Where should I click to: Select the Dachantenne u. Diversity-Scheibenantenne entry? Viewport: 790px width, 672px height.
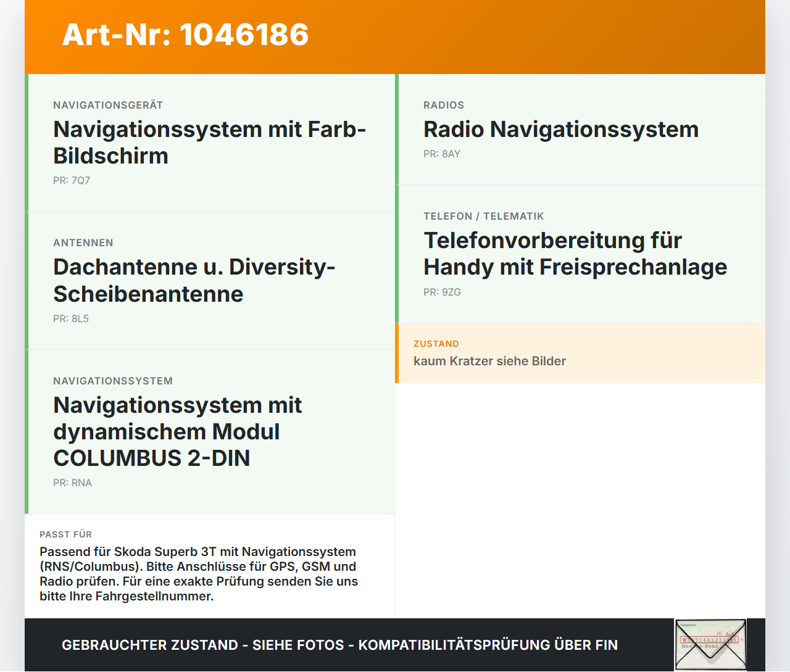coord(194,280)
